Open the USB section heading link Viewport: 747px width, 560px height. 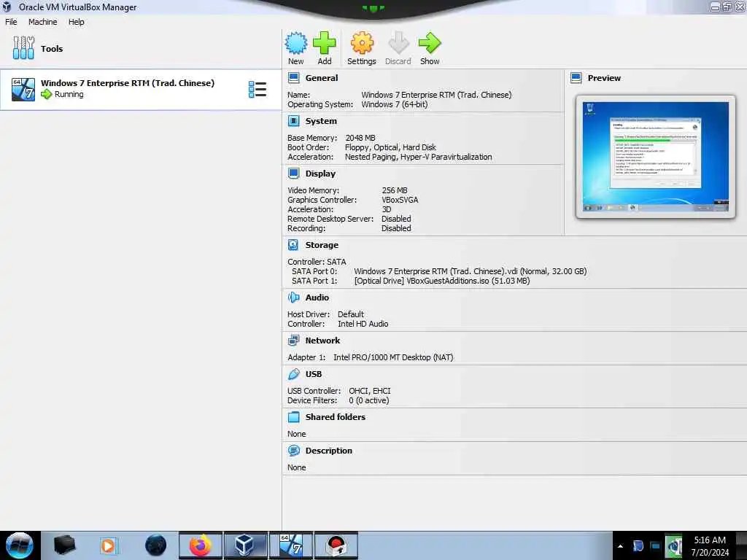(x=314, y=374)
